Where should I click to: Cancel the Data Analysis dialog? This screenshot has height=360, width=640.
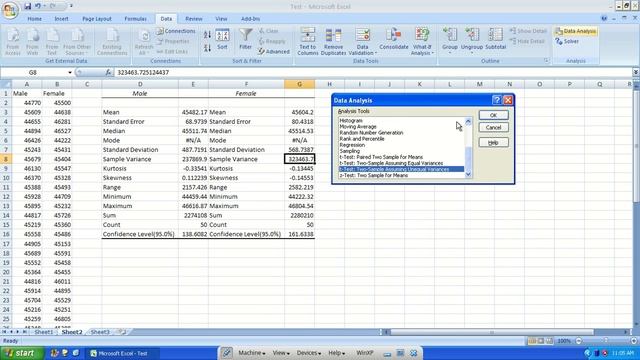point(493,127)
